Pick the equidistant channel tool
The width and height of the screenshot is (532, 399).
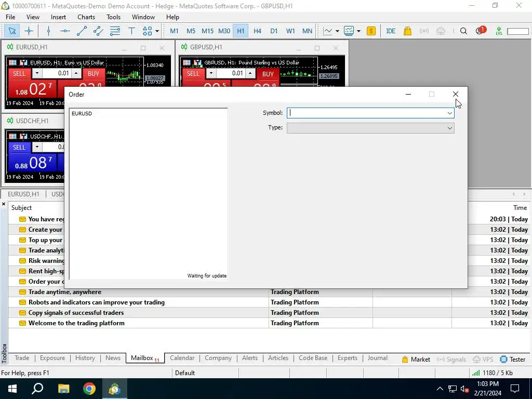98,31
